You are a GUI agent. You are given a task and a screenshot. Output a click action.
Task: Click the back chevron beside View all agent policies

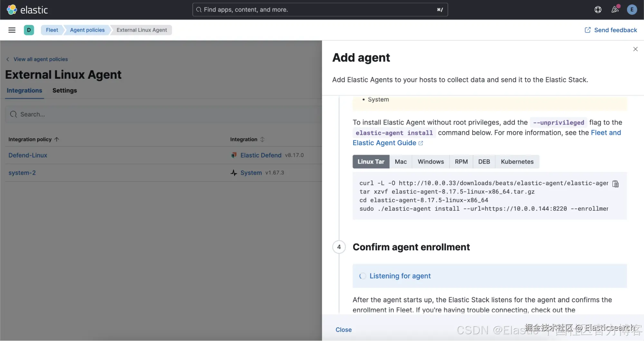[8, 59]
